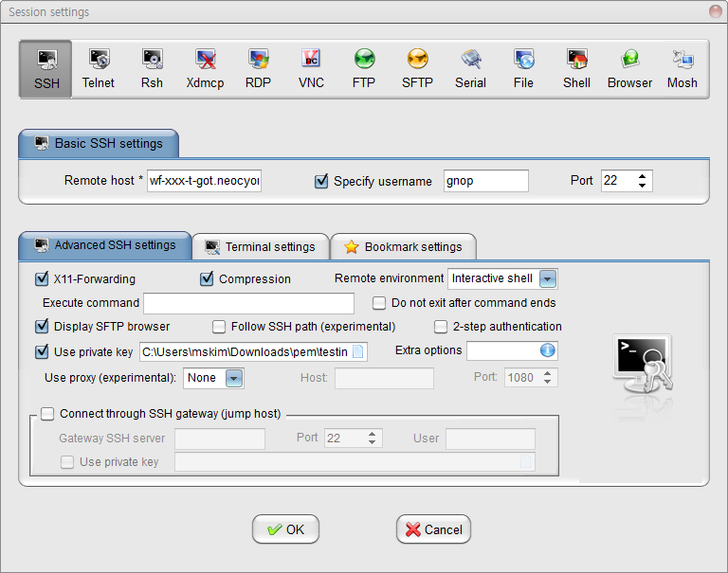
Task: Click the SSH keys monitor image
Action: (642, 365)
